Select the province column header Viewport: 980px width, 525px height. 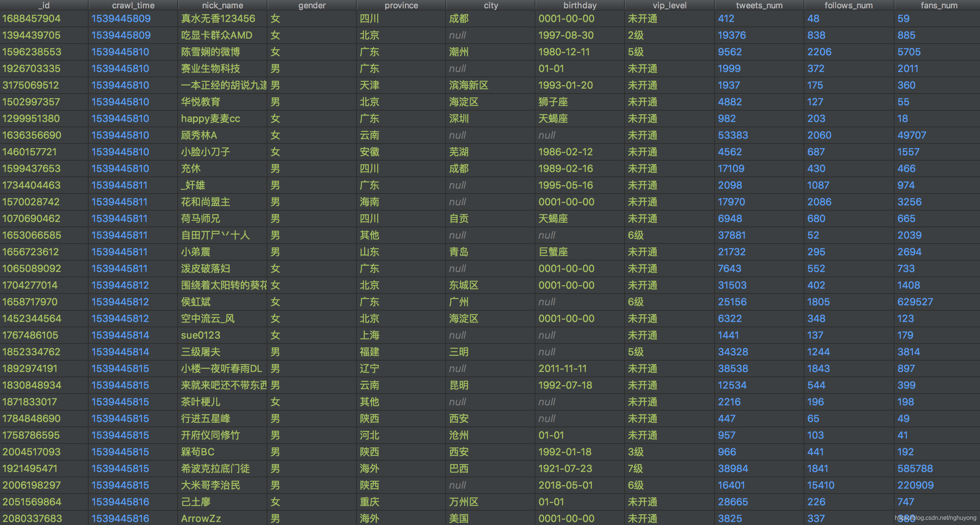click(401, 5)
